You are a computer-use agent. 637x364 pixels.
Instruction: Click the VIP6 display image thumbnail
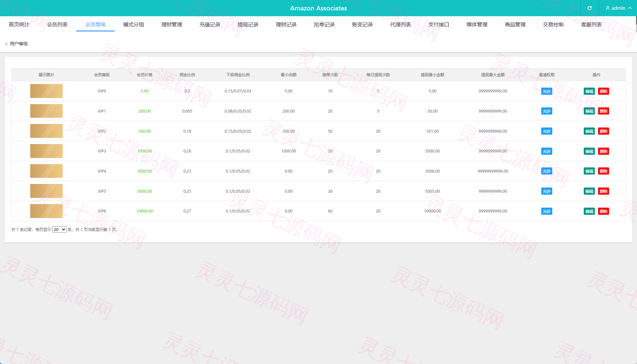point(46,211)
